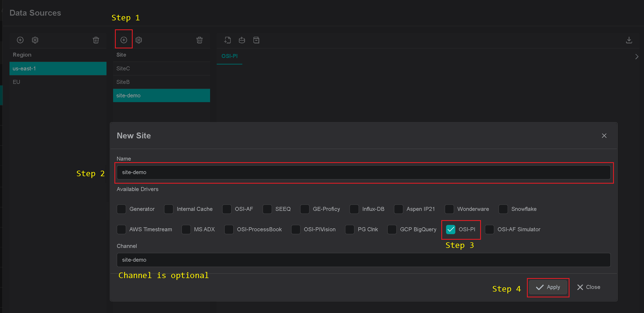This screenshot has width=644, height=313.
Task: Click the Close button in dialog footer
Action: point(589,287)
